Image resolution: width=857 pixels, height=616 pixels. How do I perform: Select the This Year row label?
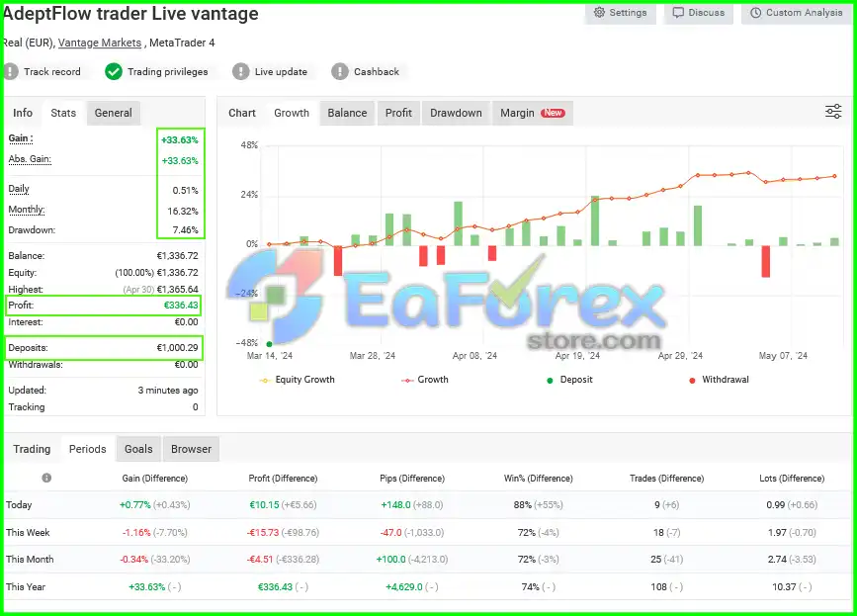click(26, 586)
